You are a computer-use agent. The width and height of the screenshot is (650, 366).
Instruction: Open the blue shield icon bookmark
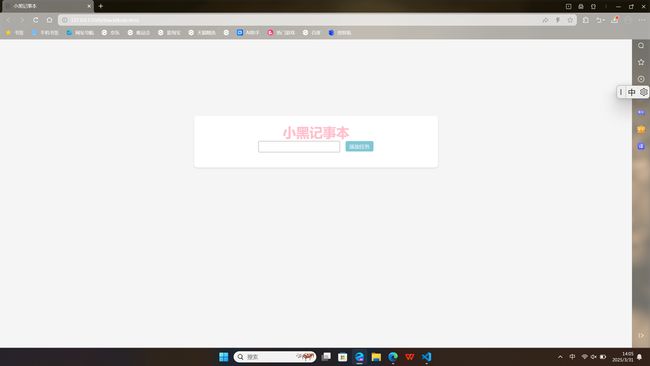pos(340,32)
